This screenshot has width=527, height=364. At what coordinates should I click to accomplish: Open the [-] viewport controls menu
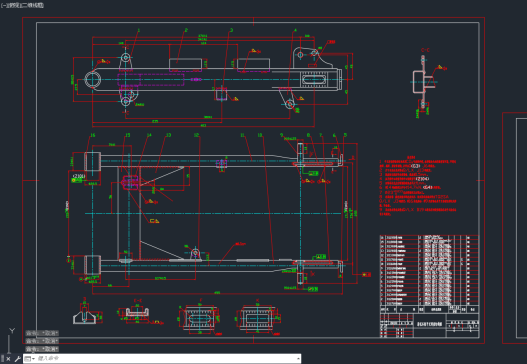3,5
